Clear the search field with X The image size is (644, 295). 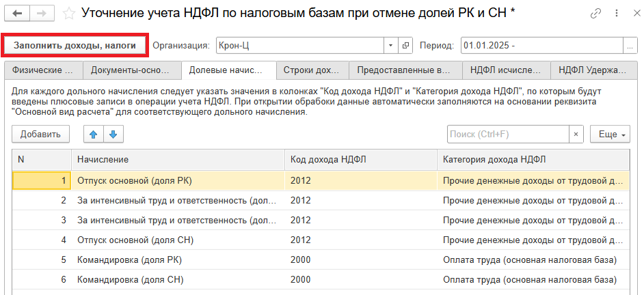coord(576,135)
